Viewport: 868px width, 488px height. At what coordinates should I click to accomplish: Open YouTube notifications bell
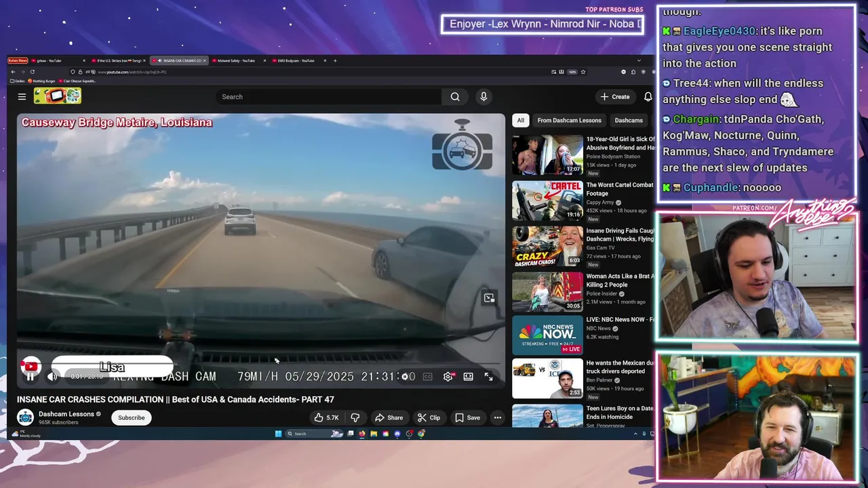coord(648,97)
